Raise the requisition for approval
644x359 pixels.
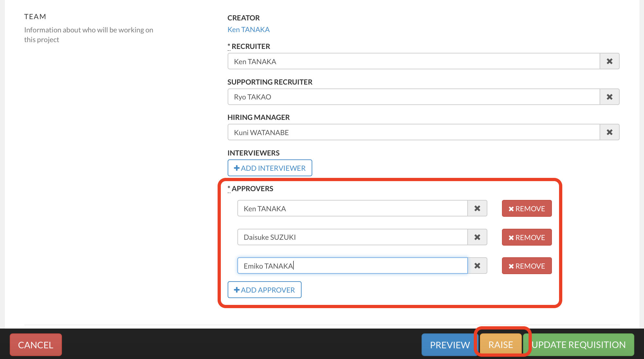500,345
